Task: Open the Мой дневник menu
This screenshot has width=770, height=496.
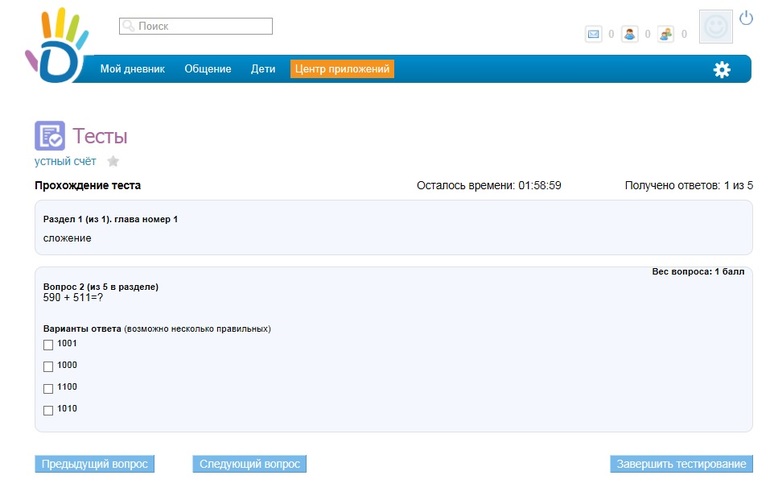Action: [x=132, y=69]
